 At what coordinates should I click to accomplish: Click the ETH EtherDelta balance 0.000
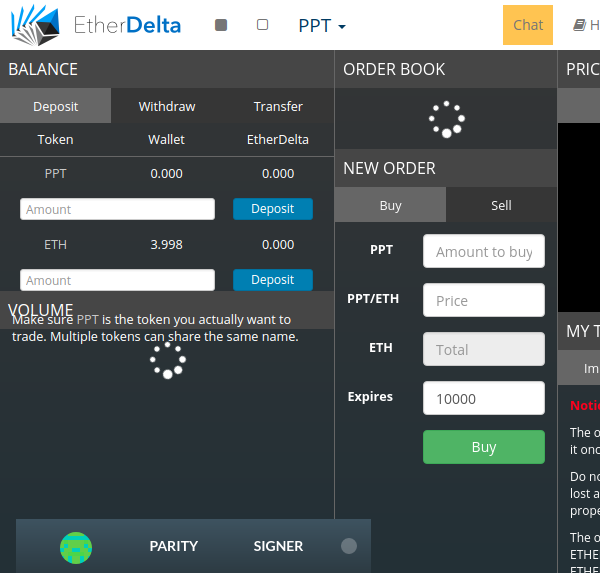278,245
